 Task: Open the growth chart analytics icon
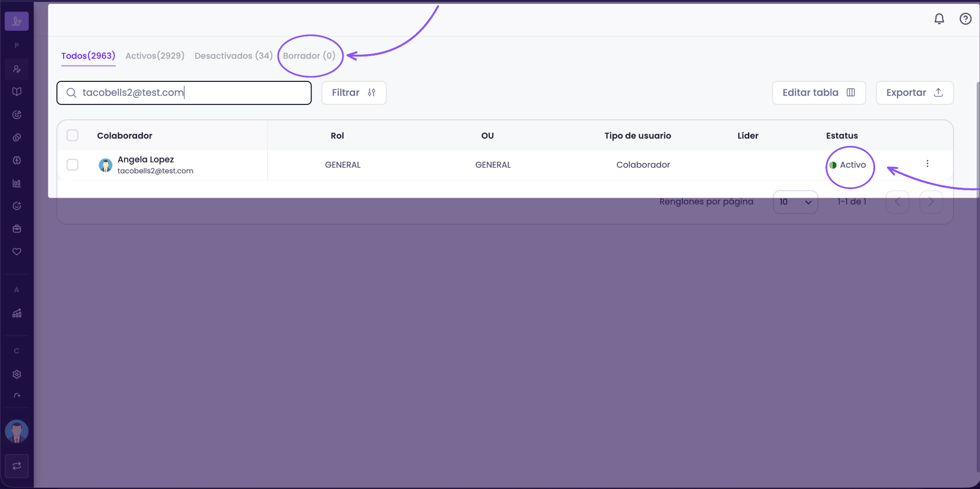[x=17, y=313]
